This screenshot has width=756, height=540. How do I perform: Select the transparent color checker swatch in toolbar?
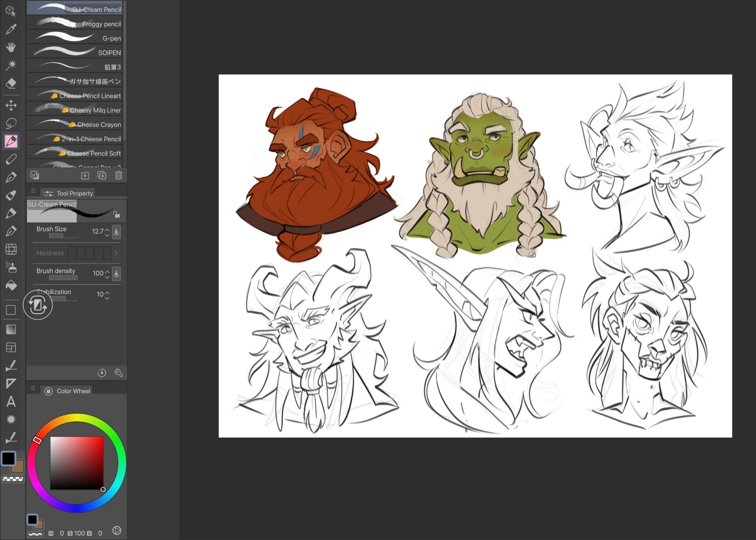click(13, 479)
